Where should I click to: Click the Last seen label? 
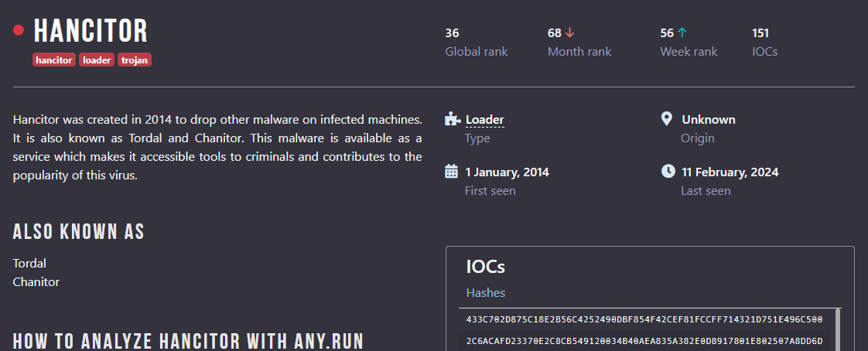[706, 191]
